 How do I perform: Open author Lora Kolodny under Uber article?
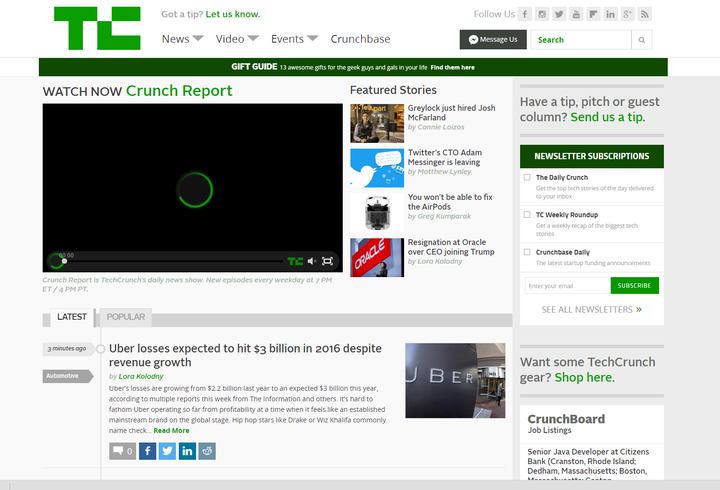[141, 377]
